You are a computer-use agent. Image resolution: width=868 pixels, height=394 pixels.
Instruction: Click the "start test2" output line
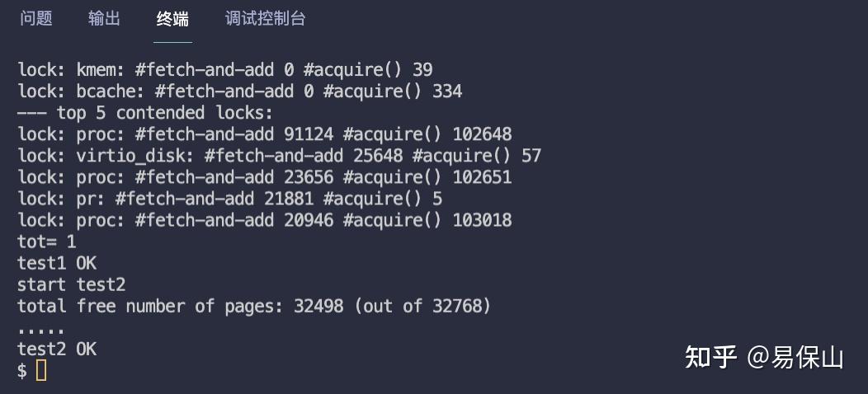(x=72, y=285)
